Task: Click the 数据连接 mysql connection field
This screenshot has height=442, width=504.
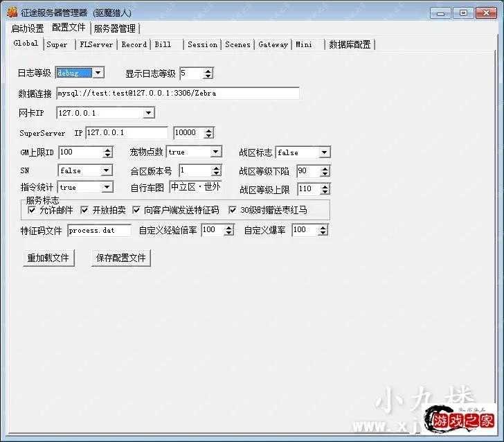Action: click(x=178, y=94)
